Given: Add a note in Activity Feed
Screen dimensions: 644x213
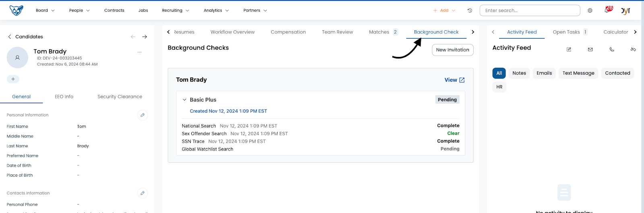Looking at the screenshot, I should coord(569,50).
